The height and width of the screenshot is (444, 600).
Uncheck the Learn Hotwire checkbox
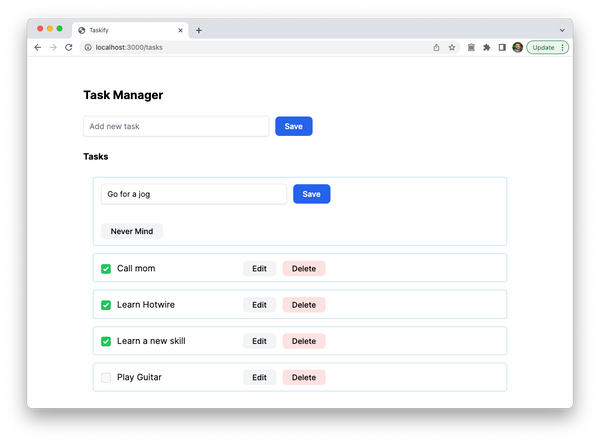pos(106,305)
